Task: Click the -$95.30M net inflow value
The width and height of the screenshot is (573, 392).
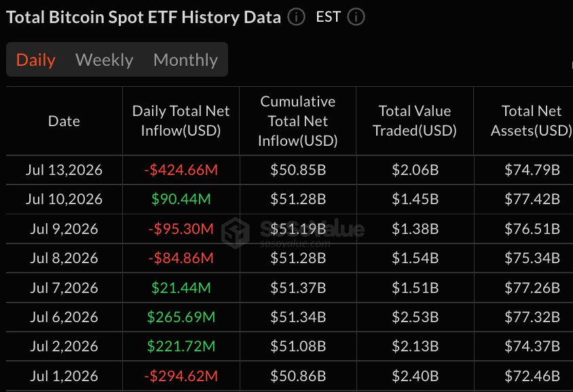Action: point(181,229)
